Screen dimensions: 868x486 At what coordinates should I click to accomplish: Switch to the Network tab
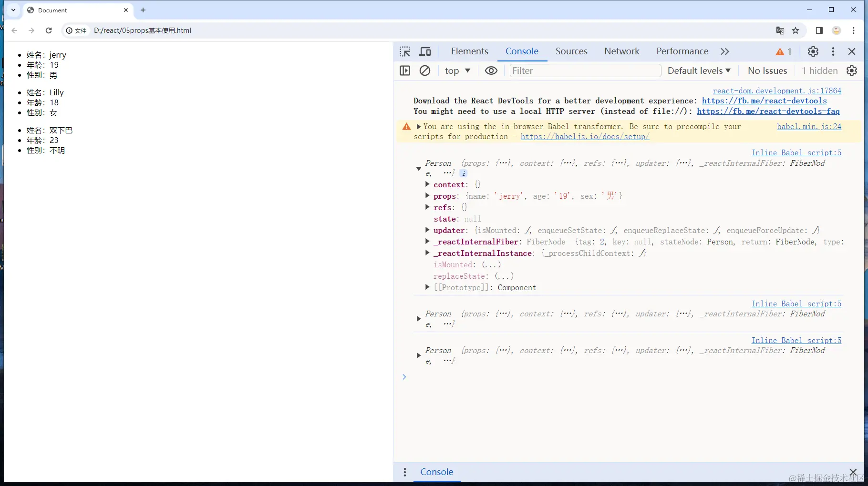621,51
